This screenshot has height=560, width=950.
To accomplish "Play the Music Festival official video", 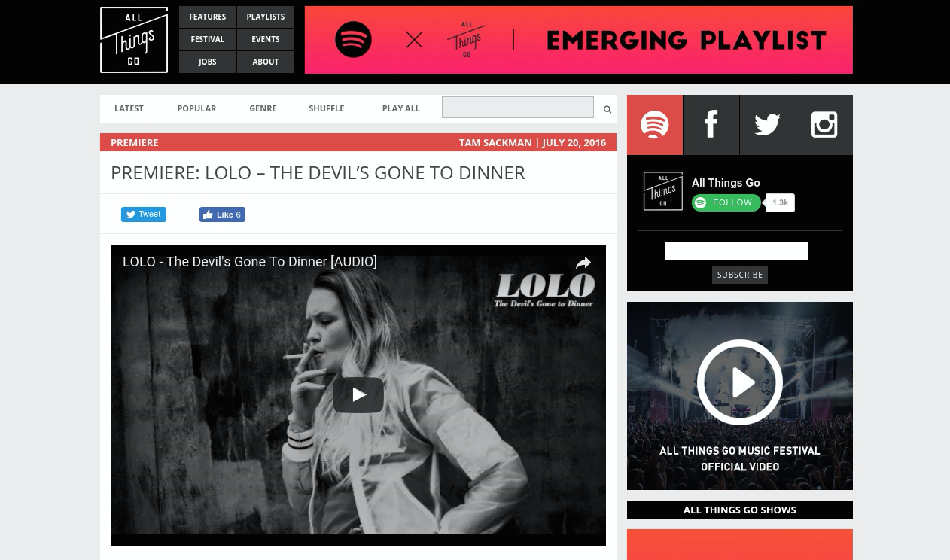I will click(x=740, y=382).
